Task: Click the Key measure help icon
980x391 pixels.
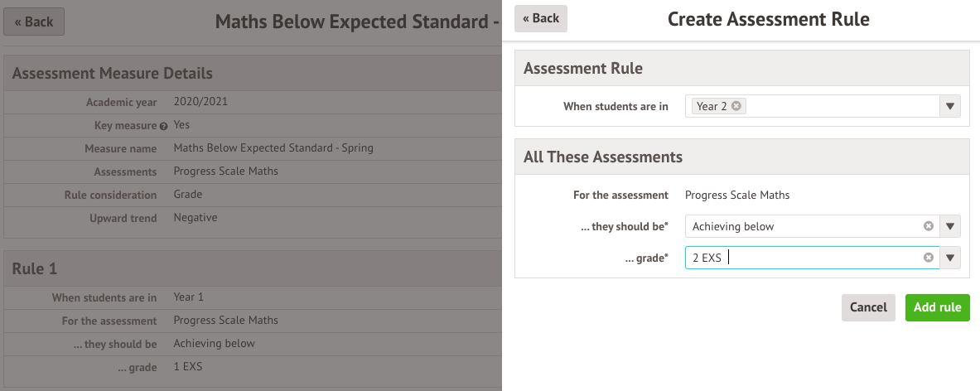Action: [164, 126]
